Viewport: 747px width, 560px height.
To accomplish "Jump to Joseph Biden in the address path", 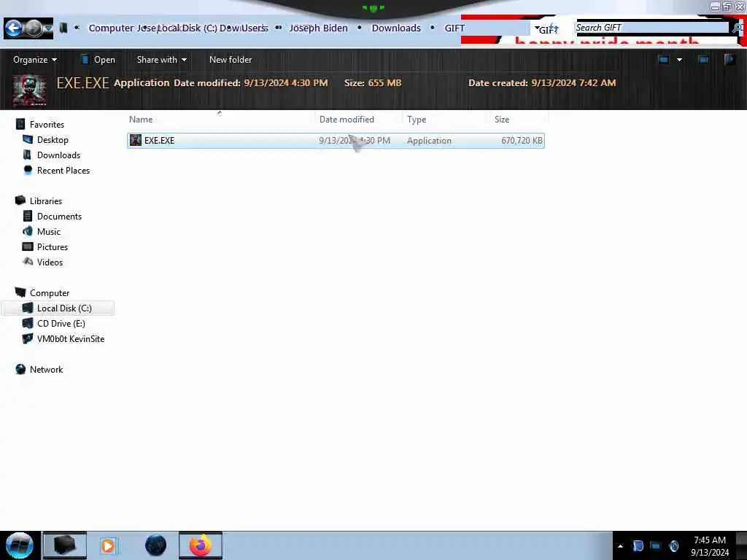I will [x=318, y=28].
